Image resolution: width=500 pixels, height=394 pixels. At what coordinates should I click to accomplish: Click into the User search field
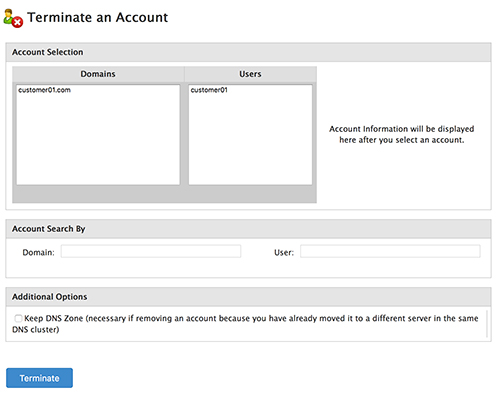pos(390,251)
